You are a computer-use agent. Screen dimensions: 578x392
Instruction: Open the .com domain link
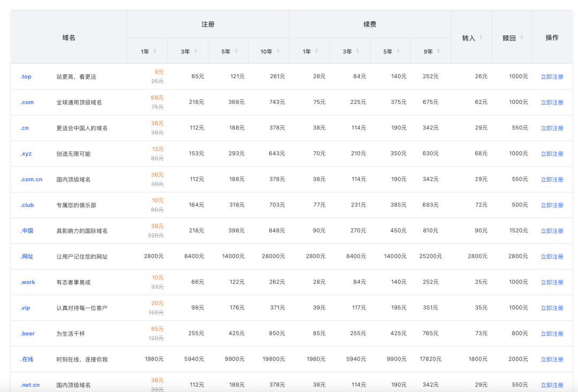point(27,103)
